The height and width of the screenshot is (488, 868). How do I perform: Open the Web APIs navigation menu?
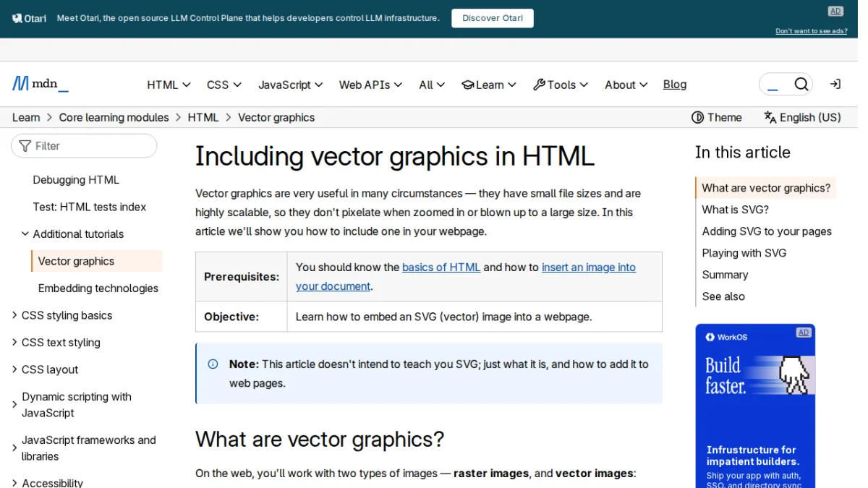(371, 85)
